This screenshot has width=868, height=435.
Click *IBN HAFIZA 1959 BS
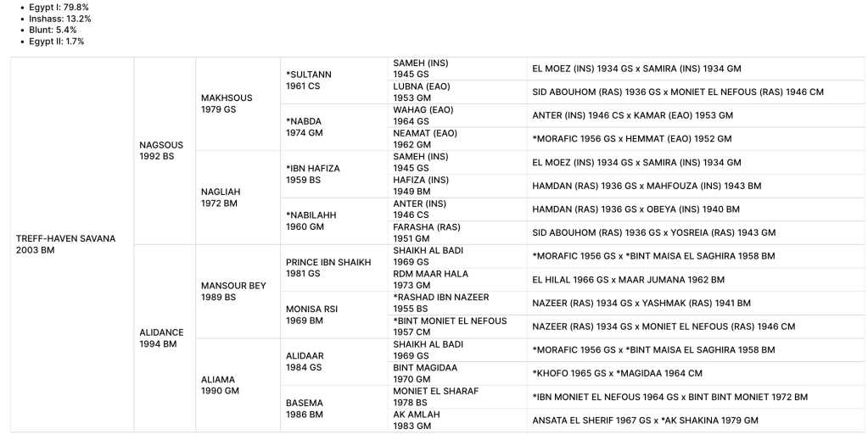click(x=312, y=174)
